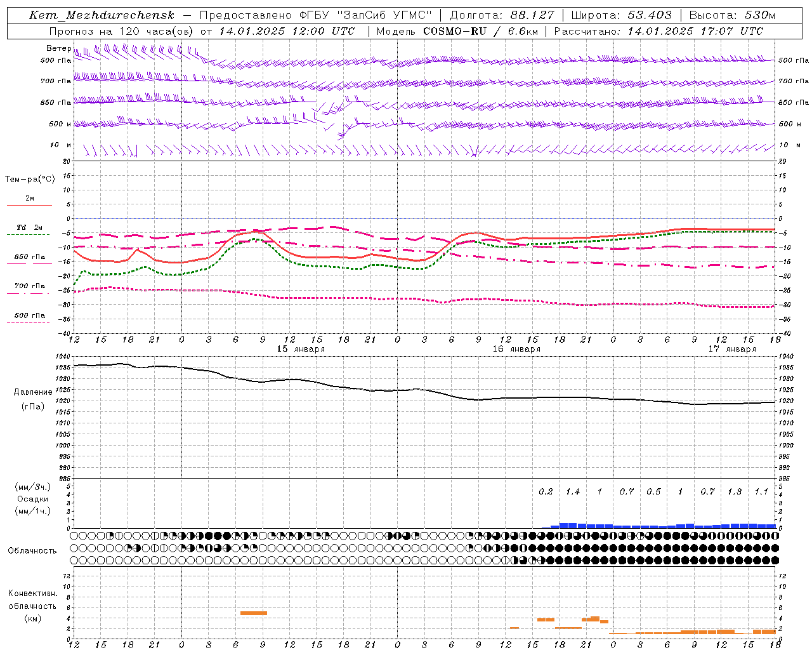Click the 17 января date label
This screenshot has width=812, height=650.
(732, 349)
